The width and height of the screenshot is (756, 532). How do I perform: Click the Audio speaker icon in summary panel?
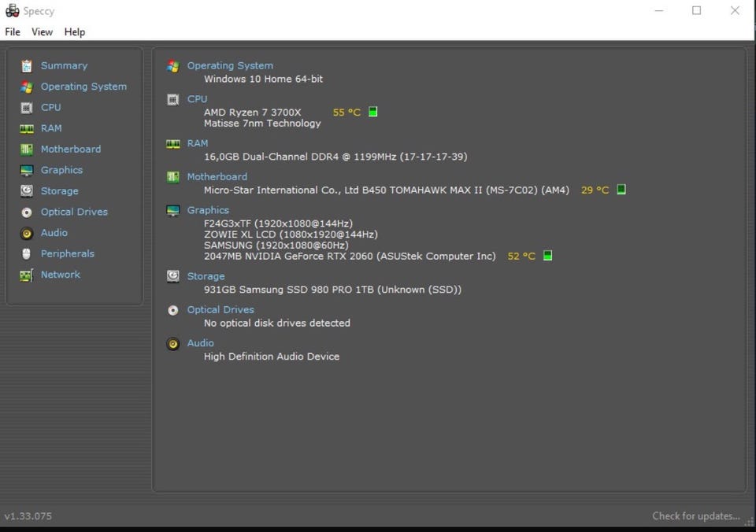point(173,344)
